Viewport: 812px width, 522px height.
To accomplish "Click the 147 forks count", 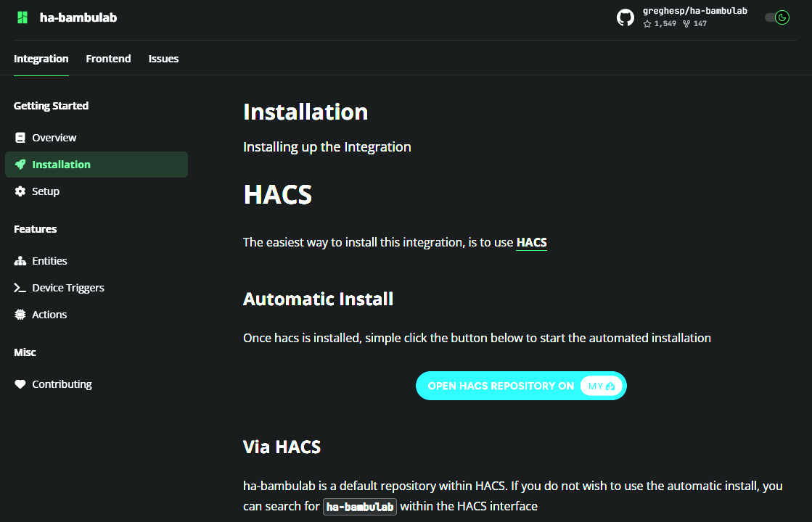I will [700, 24].
